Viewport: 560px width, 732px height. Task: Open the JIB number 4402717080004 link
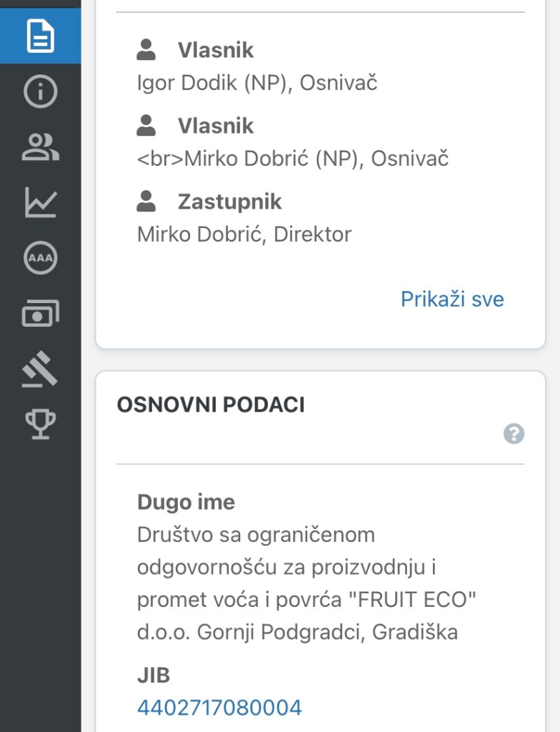pyautogui.click(x=219, y=708)
